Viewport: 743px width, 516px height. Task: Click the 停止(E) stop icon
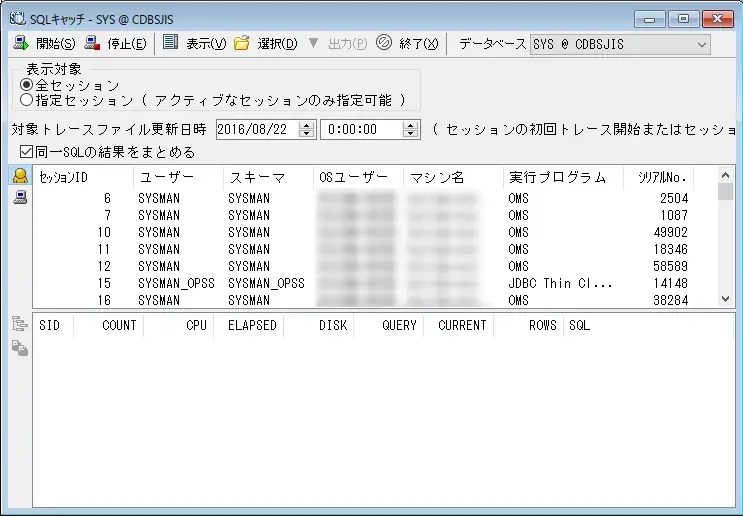(92, 43)
